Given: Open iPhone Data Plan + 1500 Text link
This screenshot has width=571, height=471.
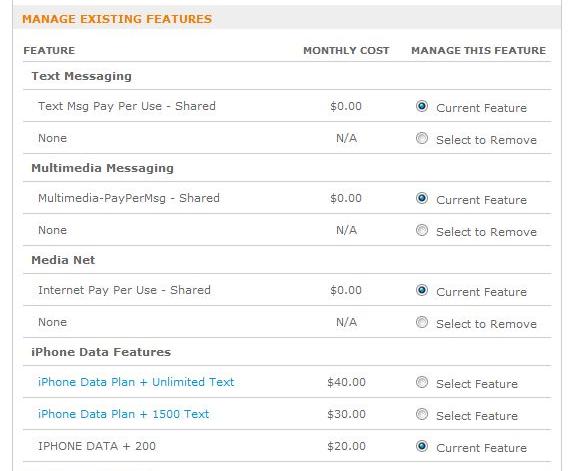Looking at the screenshot, I should point(123,414).
